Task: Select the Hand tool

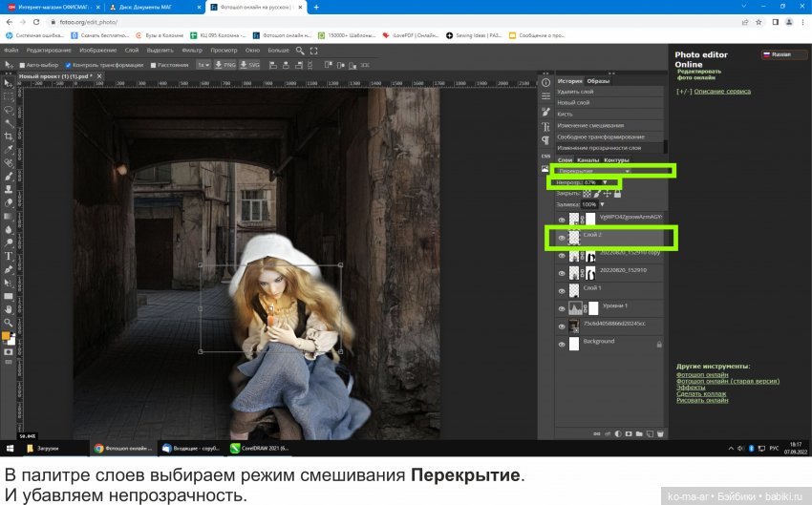Action: (x=9, y=309)
